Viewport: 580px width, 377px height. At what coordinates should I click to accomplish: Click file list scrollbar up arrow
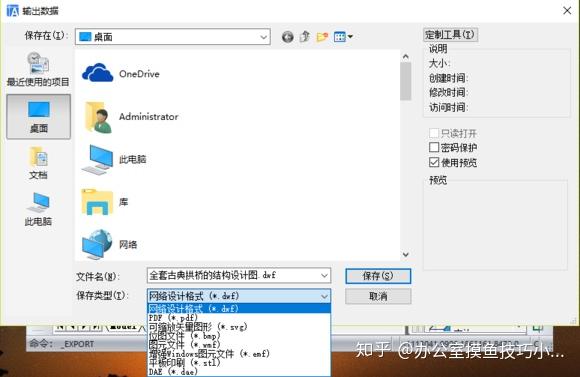[405, 57]
